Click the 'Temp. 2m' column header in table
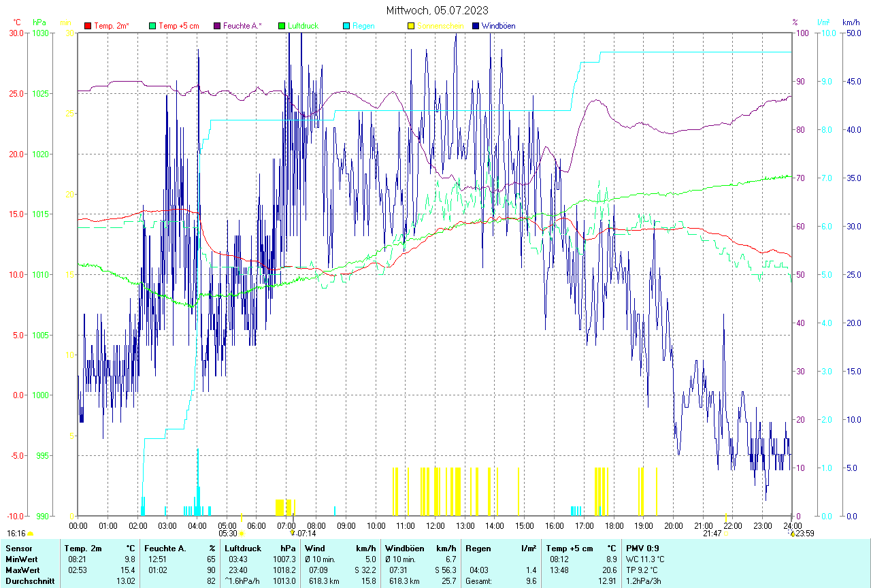871x588 pixels. [83, 549]
